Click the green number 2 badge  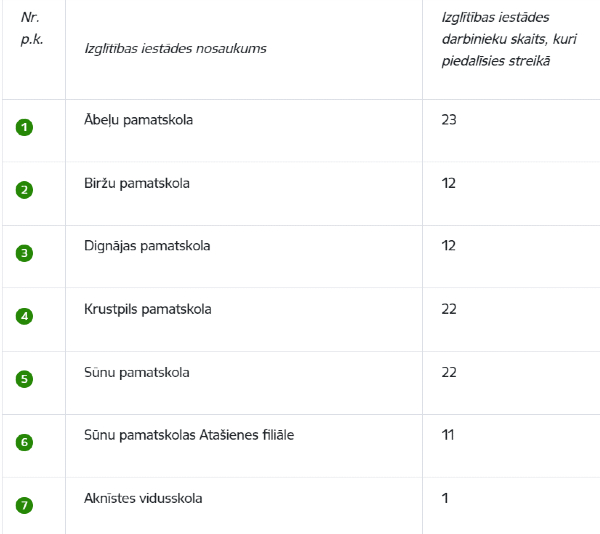[x=24, y=190]
